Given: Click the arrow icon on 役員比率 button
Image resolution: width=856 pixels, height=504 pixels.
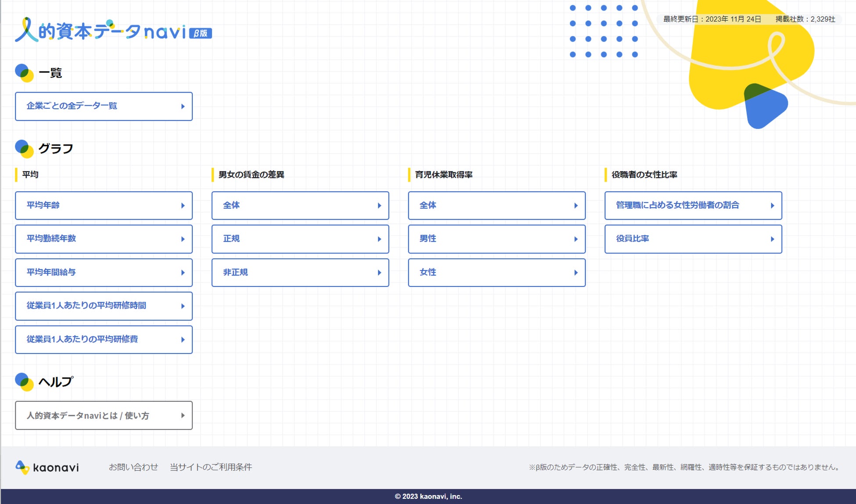Looking at the screenshot, I should tap(772, 239).
